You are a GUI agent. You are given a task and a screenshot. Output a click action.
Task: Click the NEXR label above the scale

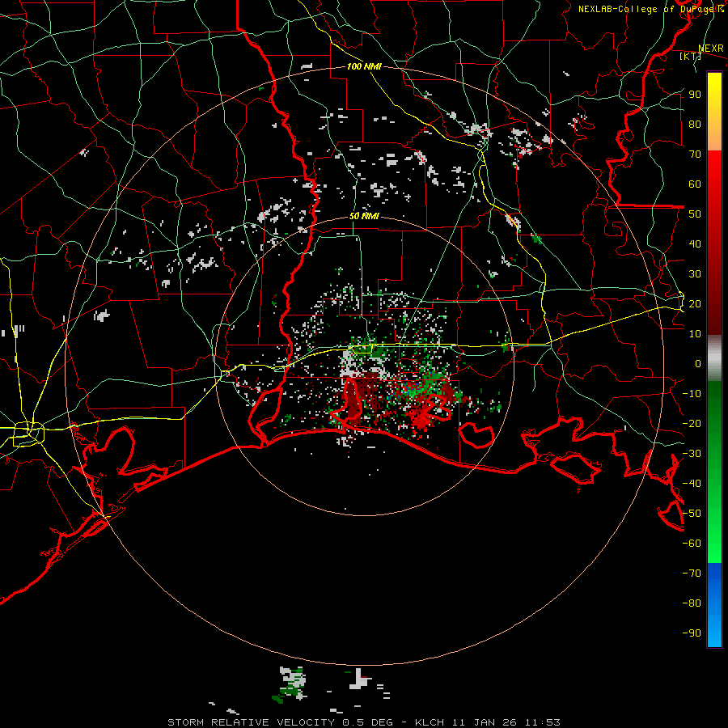pos(711,49)
